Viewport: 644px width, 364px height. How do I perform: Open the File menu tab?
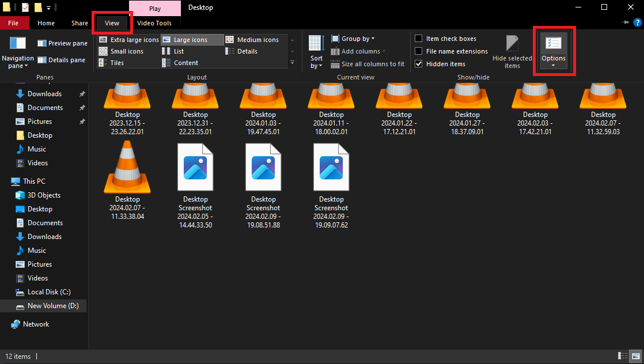pos(14,23)
